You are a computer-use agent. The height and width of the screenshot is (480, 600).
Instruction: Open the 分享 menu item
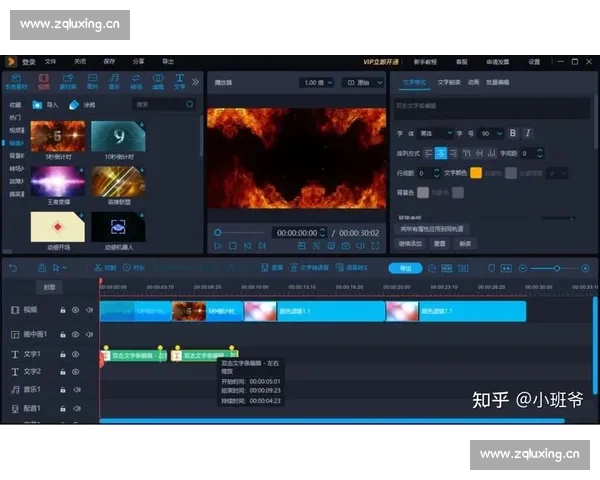139,61
